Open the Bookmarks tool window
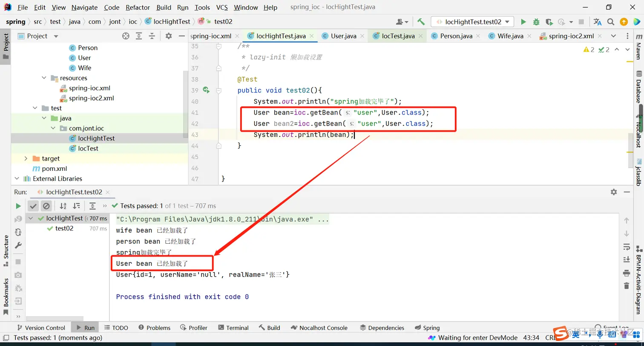The image size is (644, 346). (6, 296)
